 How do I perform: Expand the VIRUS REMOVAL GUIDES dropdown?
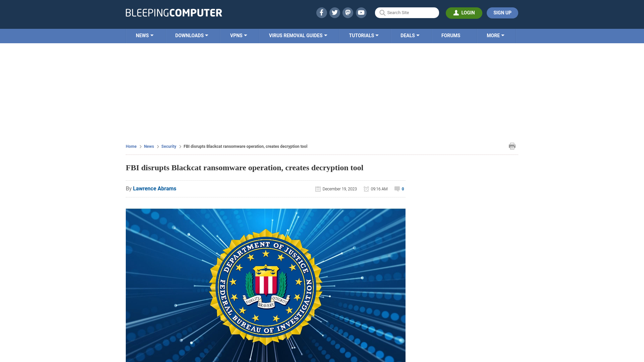[298, 35]
